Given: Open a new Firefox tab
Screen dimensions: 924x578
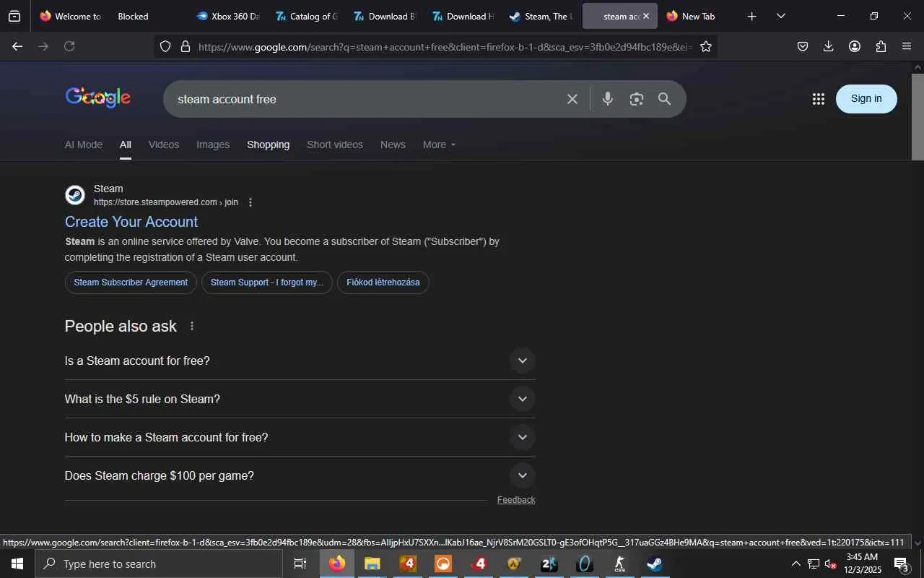Looking at the screenshot, I should 752,16.
